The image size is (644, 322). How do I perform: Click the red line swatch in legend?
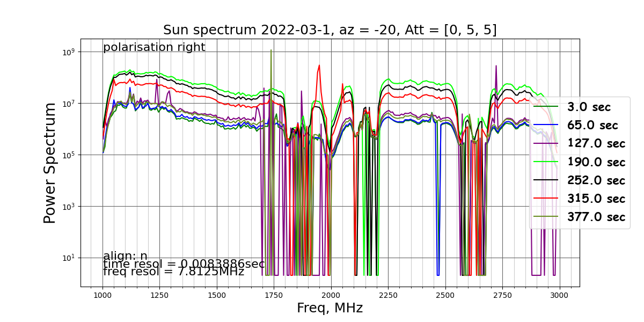click(546, 199)
